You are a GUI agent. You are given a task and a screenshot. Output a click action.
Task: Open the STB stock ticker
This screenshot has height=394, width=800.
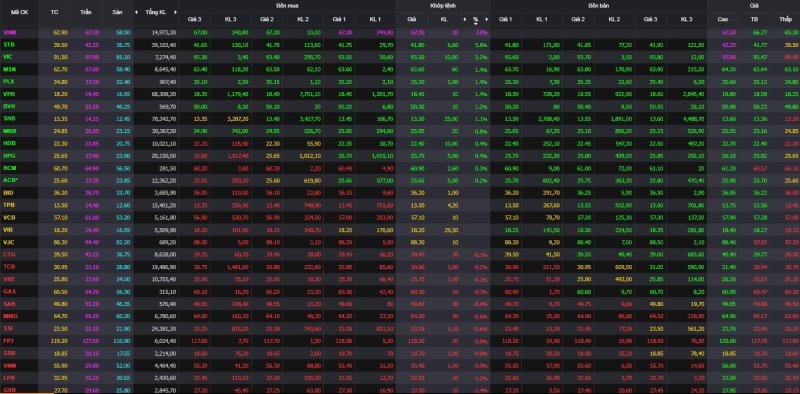tap(8, 44)
